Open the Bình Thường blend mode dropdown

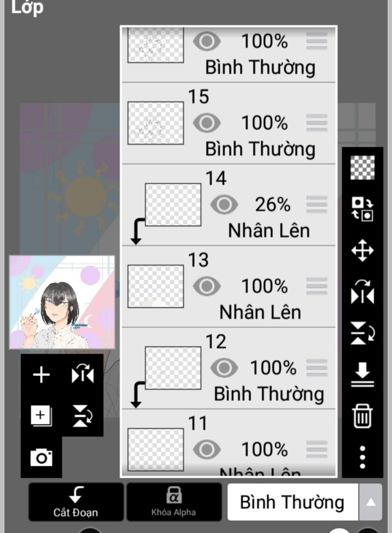click(292, 502)
